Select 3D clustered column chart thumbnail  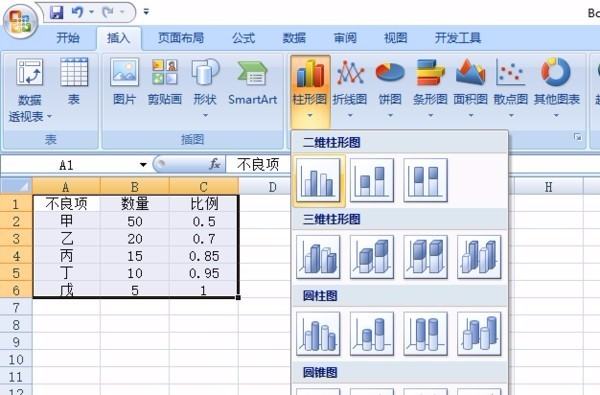point(318,257)
